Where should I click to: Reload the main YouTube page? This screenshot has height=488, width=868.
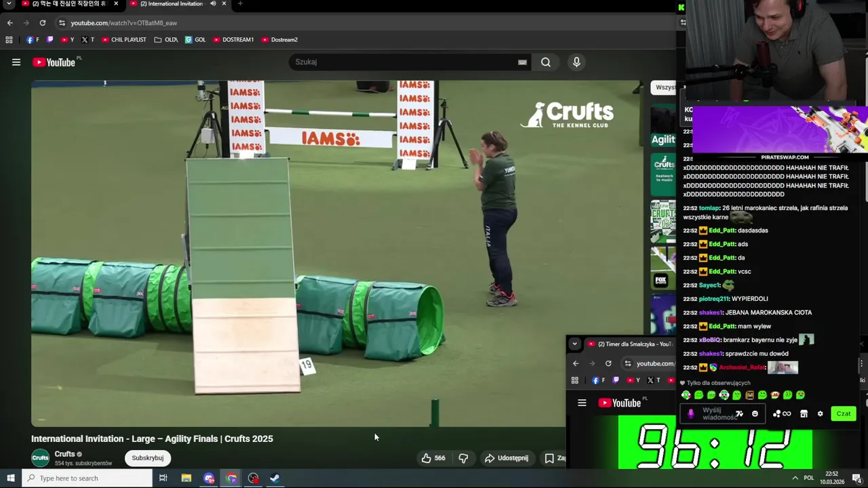point(42,22)
